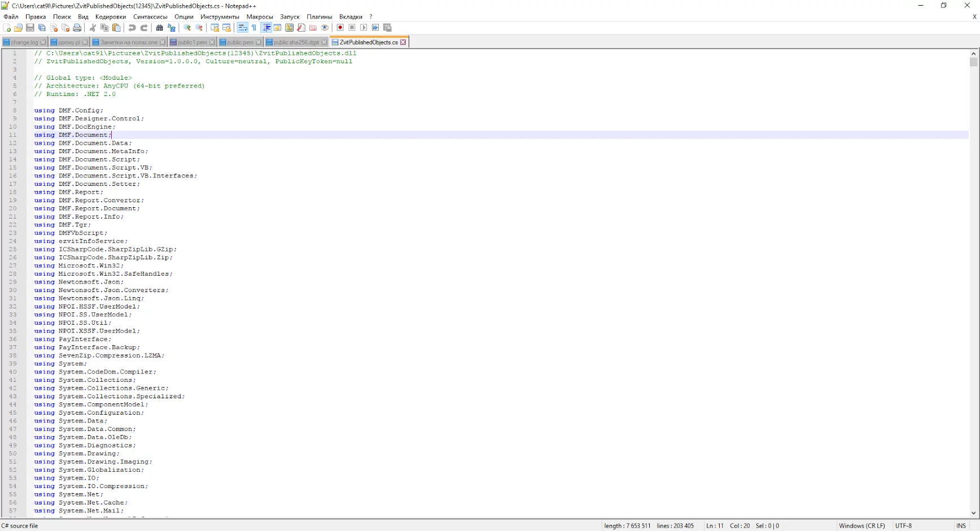Open the Кодировки menu
Viewport: 980px width, 531px height.
(x=111, y=17)
